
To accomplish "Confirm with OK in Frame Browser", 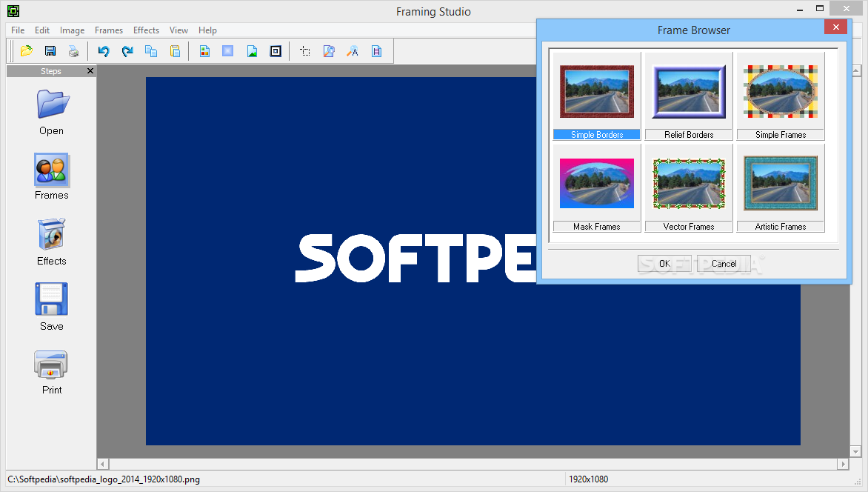I will pyautogui.click(x=664, y=264).
